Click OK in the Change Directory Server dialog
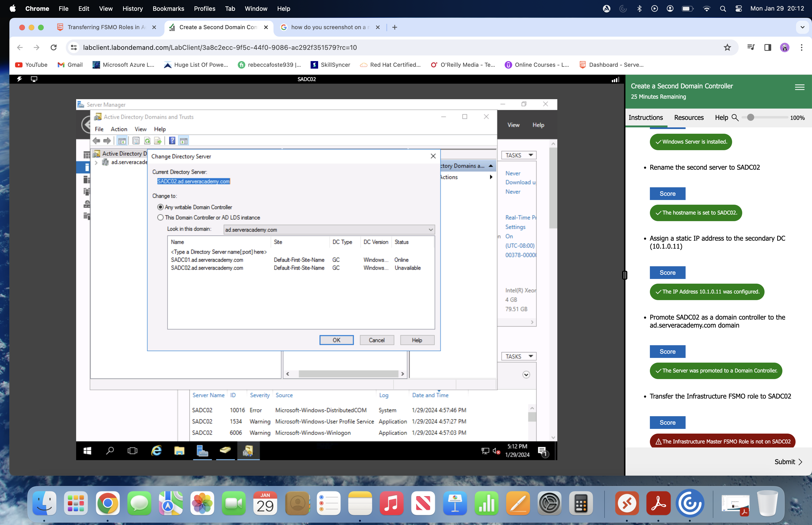 tap(336, 340)
